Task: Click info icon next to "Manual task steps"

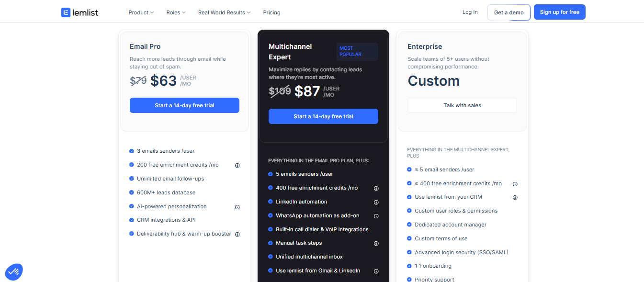Action: pos(376,243)
